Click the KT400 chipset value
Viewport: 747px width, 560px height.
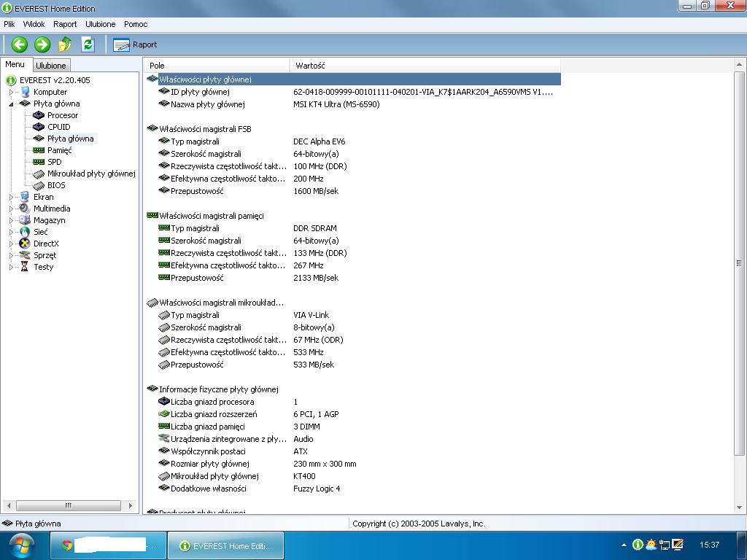pos(304,476)
